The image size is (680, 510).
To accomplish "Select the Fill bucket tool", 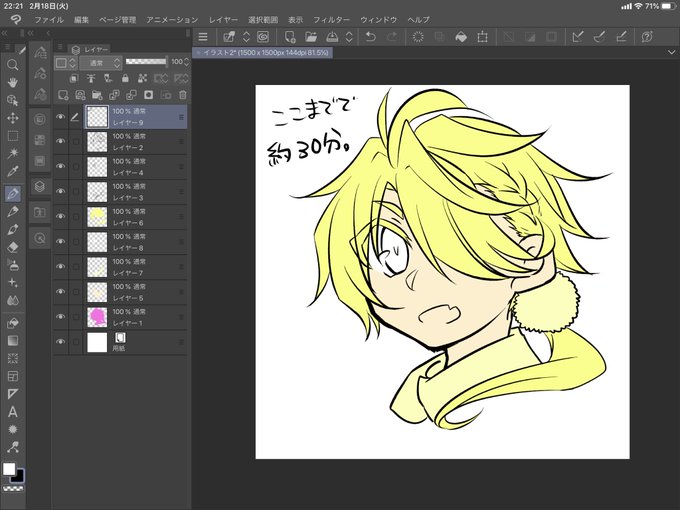I will pos(13,323).
